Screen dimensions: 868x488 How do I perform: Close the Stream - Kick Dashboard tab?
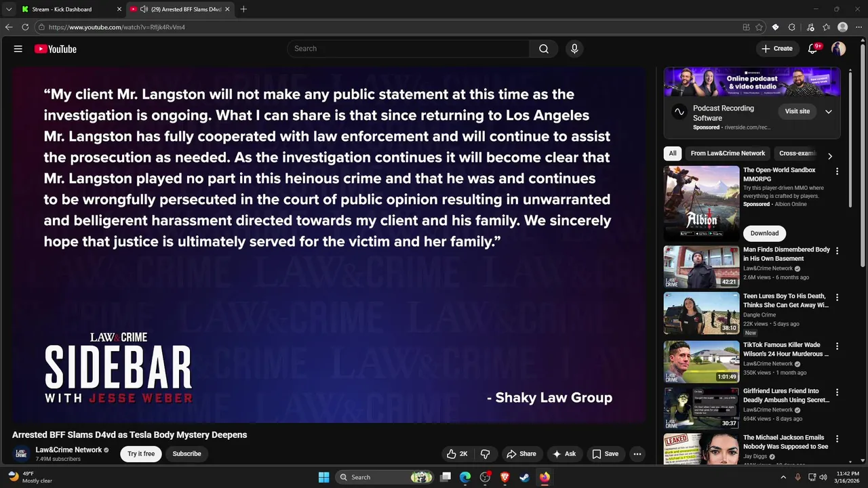(x=119, y=9)
